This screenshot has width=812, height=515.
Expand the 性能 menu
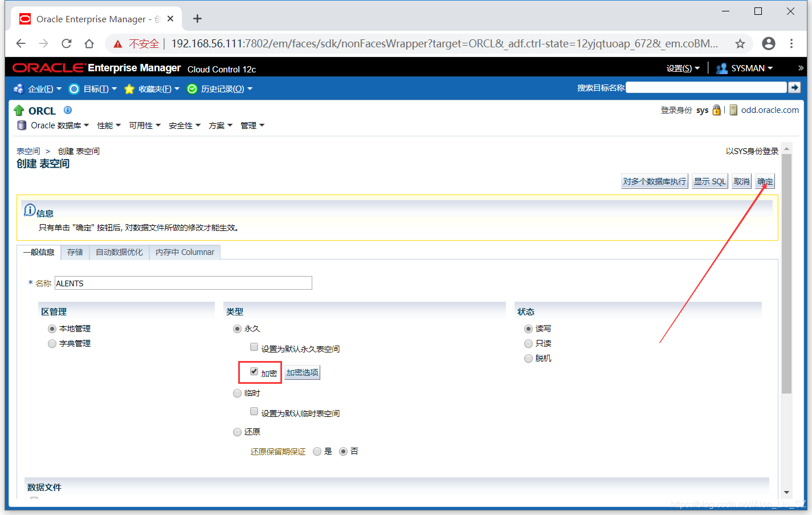pyautogui.click(x=108, y=125)
